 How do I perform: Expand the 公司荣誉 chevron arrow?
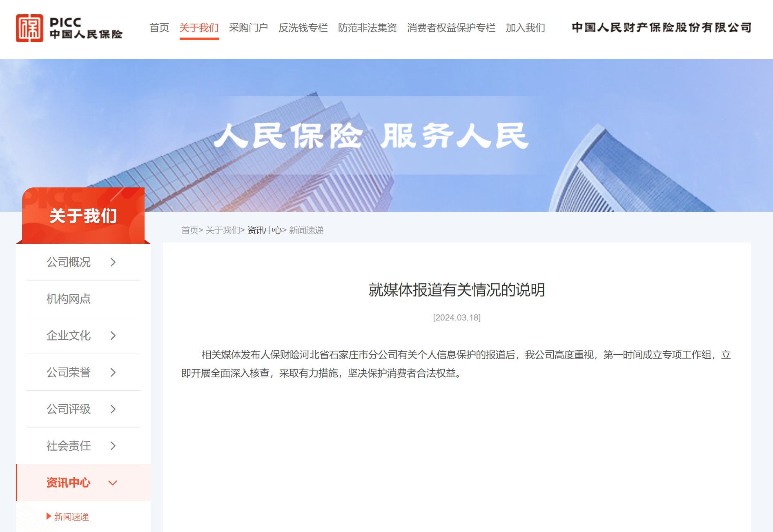(x=113, y=372)
